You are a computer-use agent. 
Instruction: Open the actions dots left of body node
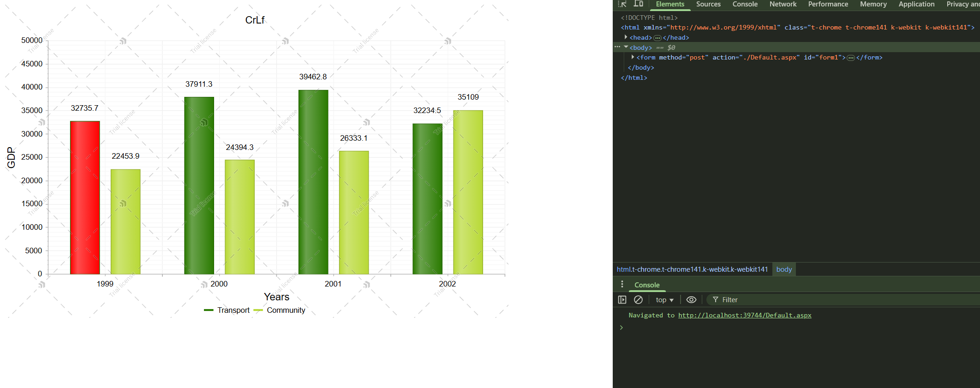point(617,47)
